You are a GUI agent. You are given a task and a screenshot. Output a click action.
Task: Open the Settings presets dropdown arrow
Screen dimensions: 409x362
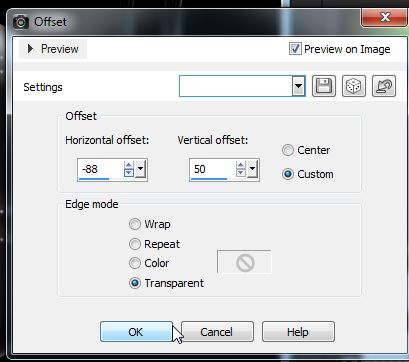pos(298,86)
